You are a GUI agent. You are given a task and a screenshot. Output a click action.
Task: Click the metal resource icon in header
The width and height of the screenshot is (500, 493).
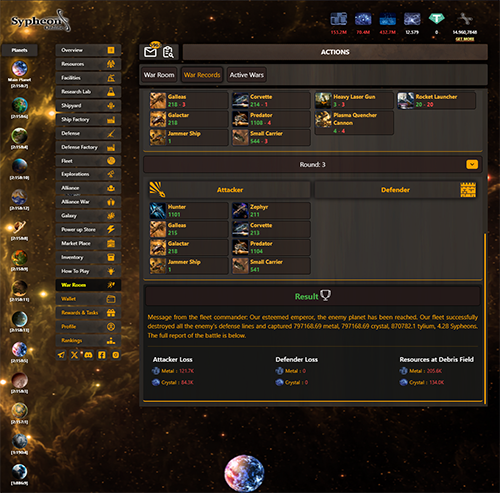(x=339, y=19)
